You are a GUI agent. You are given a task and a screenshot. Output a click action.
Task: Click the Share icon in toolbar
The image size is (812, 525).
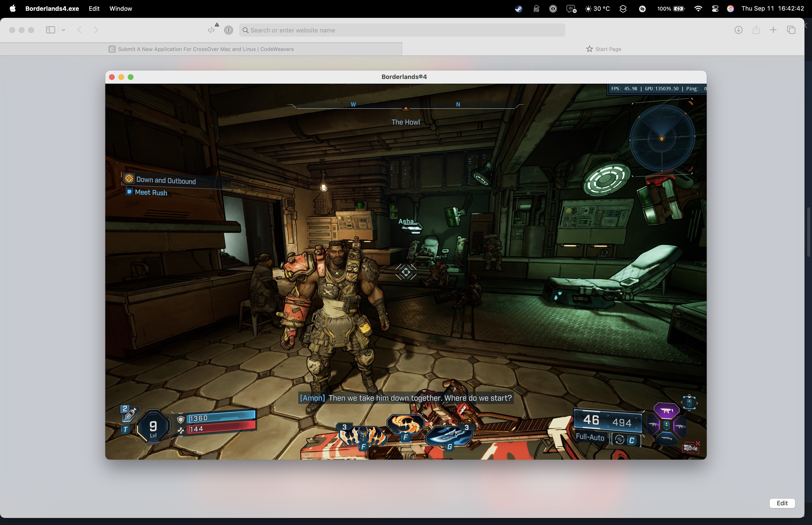tap(756, 30)
